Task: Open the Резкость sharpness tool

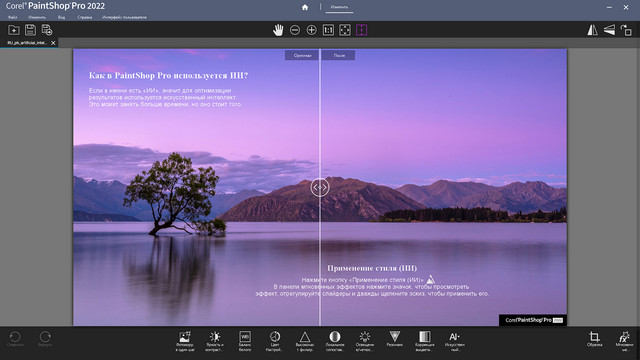Action: pyautogui.click(x=394, y=339)
